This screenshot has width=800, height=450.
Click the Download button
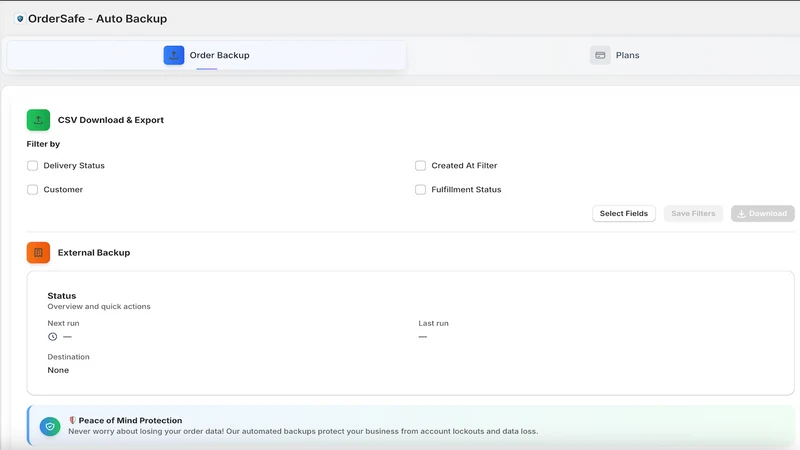click(x=762, y=213)
